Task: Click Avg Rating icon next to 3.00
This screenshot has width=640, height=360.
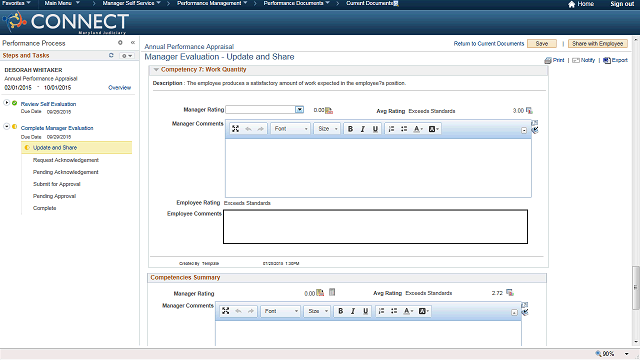Action: click(x=529, y=111)
